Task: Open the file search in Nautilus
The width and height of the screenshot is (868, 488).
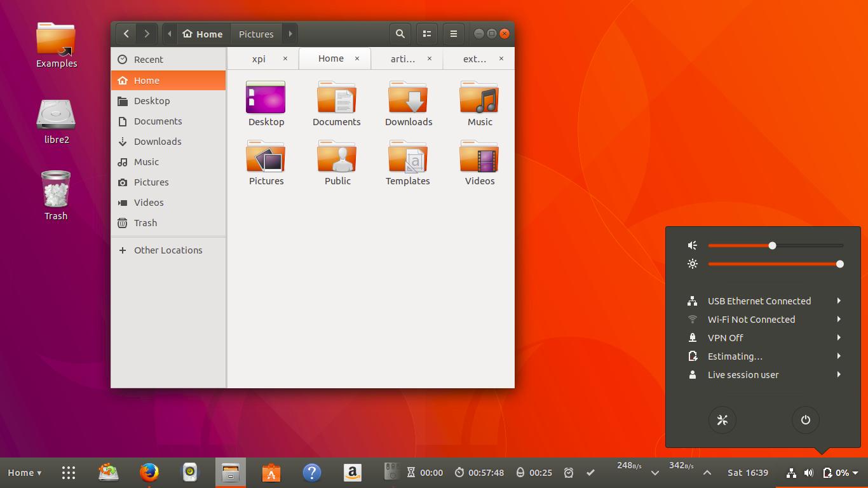Action: tap(400, 33)
